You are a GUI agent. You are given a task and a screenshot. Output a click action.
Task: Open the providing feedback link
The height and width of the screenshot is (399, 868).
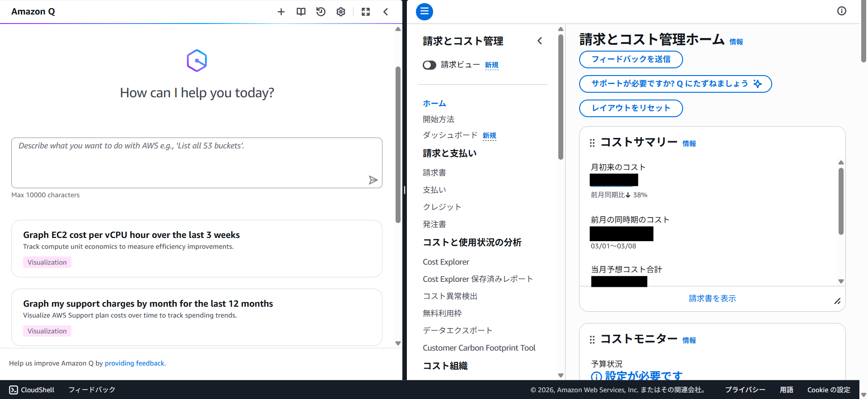pyautogui.click(x=135, y=363)
